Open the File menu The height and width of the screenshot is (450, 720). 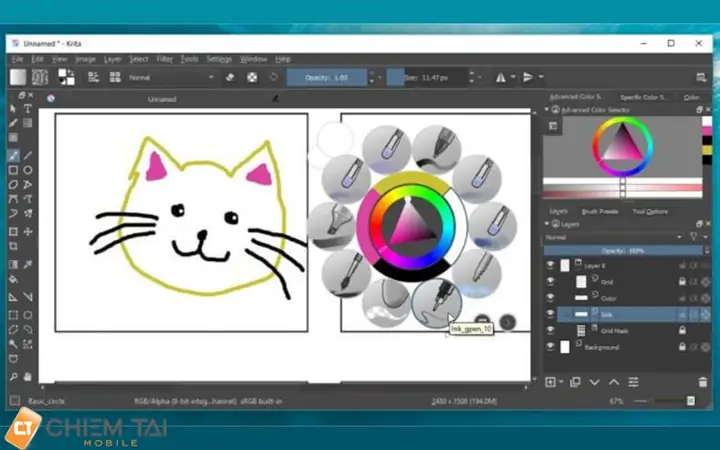(17, 59)
